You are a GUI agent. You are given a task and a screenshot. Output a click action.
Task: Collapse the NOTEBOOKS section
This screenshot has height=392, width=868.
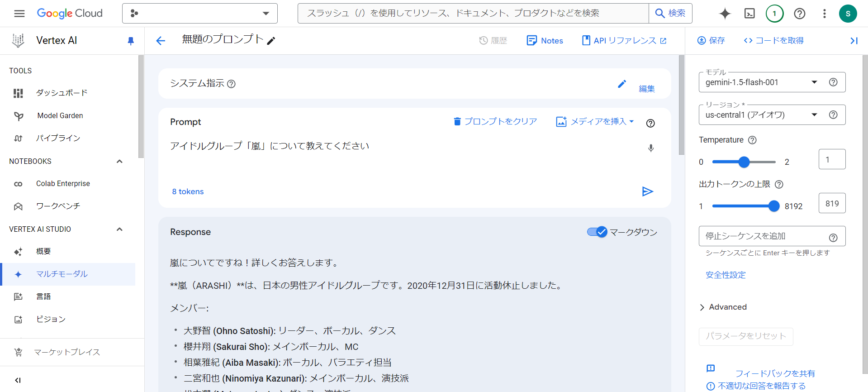[119, 162]
